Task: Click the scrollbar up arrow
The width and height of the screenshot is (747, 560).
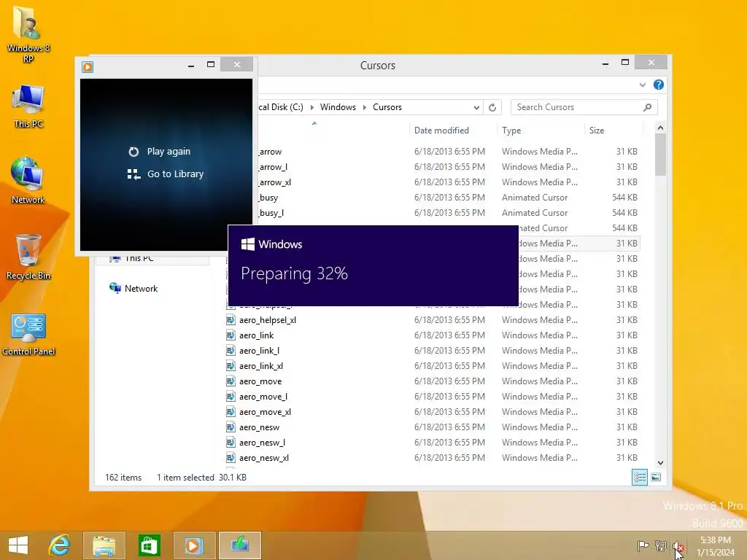Action: (x=660, y=128)
